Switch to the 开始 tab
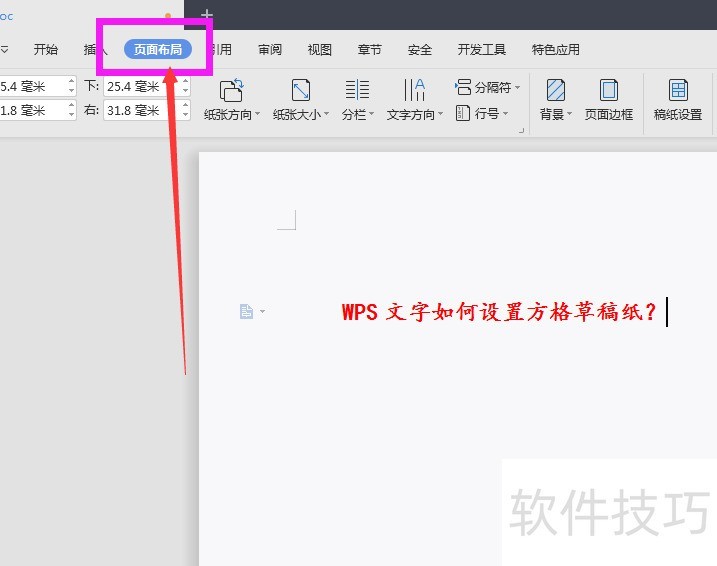The height and width of the screenshot is (566, 717). coord(46,49)
